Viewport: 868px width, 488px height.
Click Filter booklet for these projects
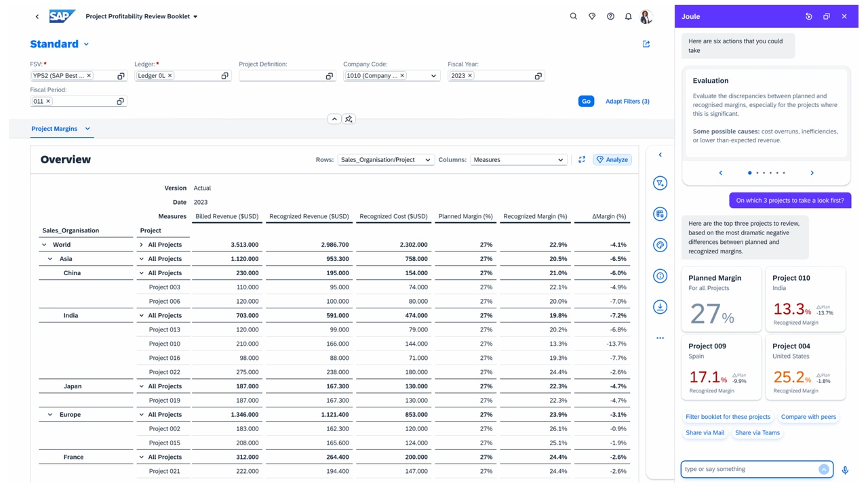coord(728,417)
